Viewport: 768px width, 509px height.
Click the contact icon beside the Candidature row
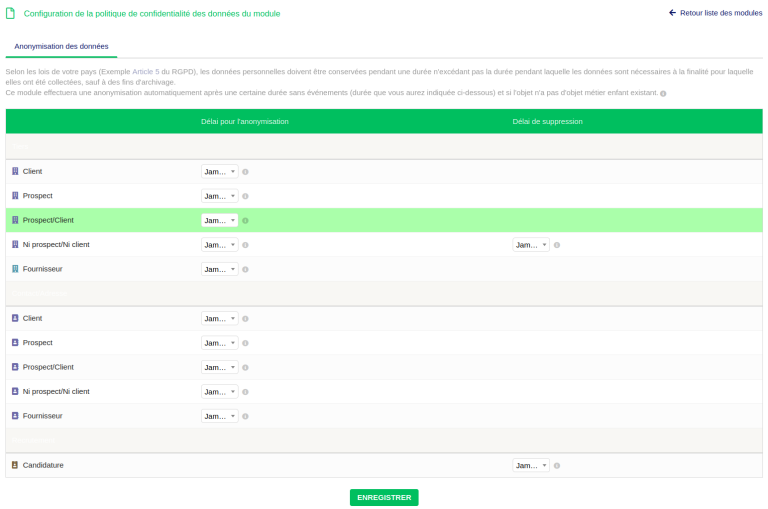pyautogui.click(x=15, y=465)
